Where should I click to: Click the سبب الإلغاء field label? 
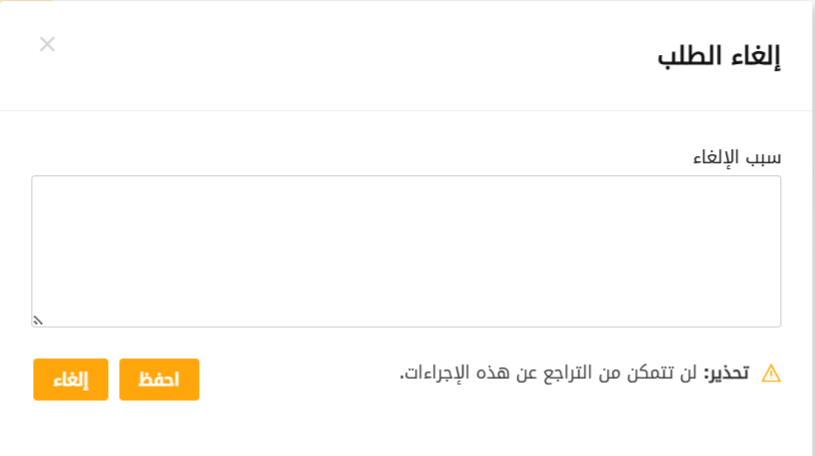737,158
